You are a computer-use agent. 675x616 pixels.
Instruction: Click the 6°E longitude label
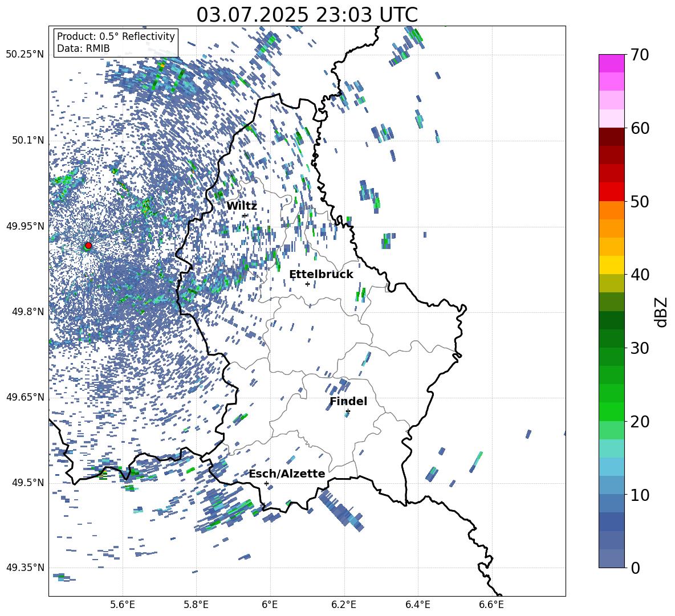[x=270, y=605]
